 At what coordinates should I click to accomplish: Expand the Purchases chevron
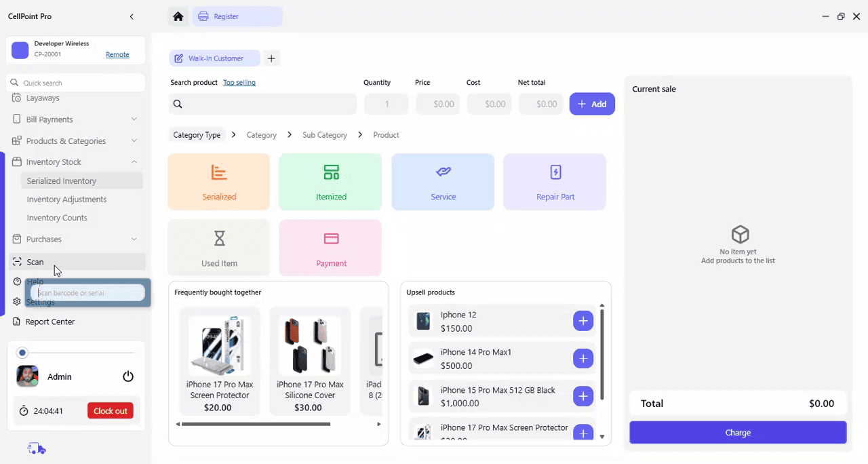134,239
